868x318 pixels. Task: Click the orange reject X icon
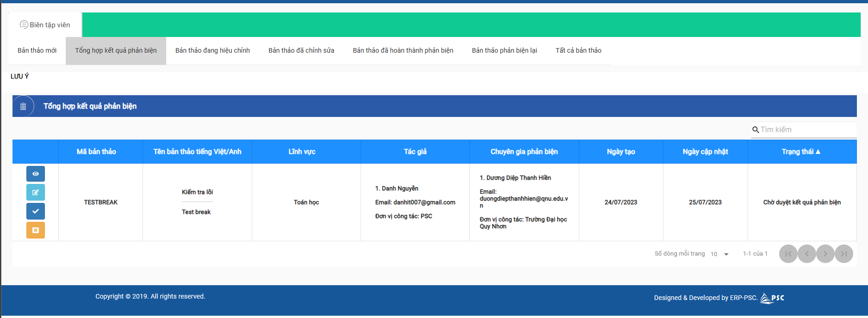[x=36, y=230]
